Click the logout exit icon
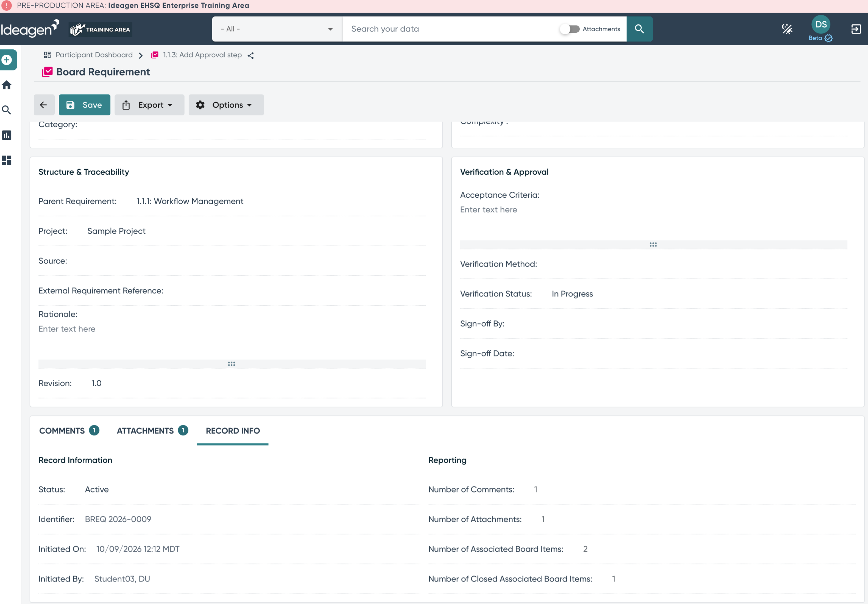The width and height of the screenshot is (868, 604). 856,29
